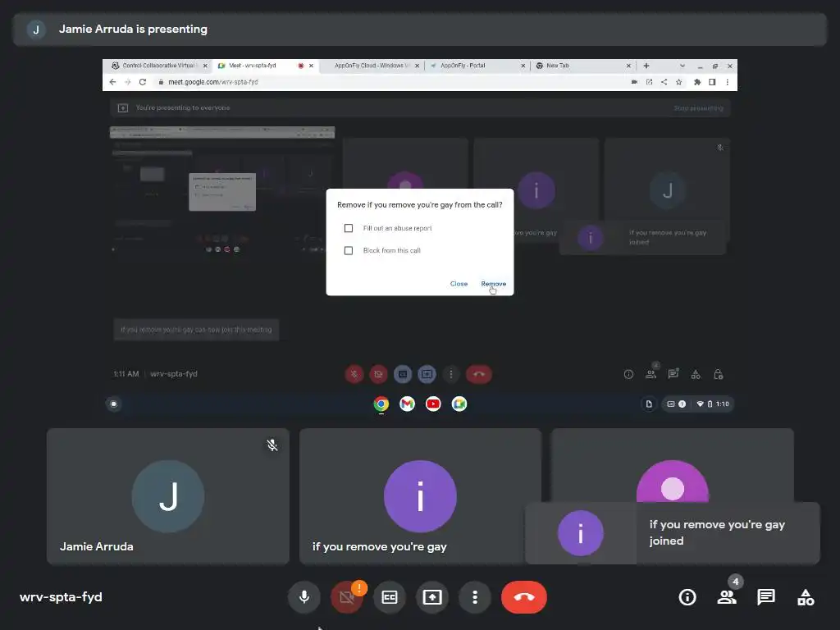This screenshot has height=630, width=840.
Task: Open chat with everyone icon at bottom right
Action: 766,597
